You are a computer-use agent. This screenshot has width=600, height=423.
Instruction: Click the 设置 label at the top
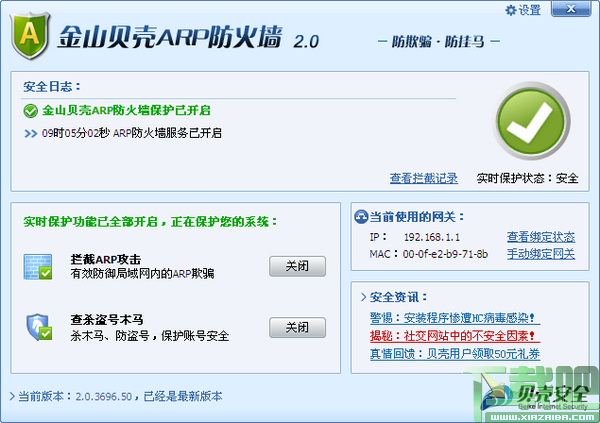coord(530,10)
